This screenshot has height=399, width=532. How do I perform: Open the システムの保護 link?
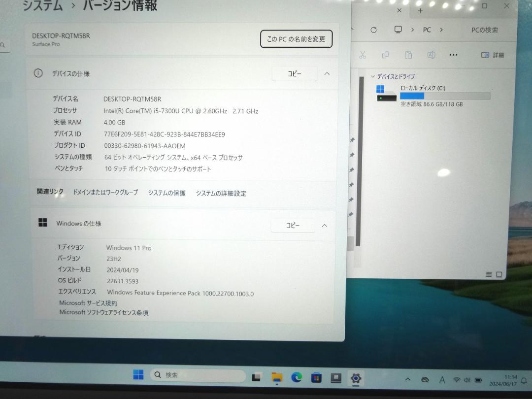(x=166, y=193)
